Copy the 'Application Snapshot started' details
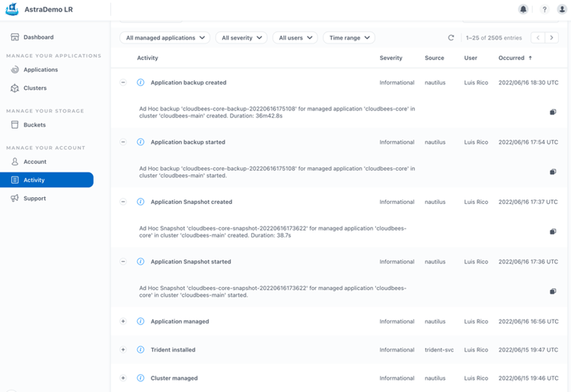The height and width of the screenshot is (392, 571). tap(553, 291)
